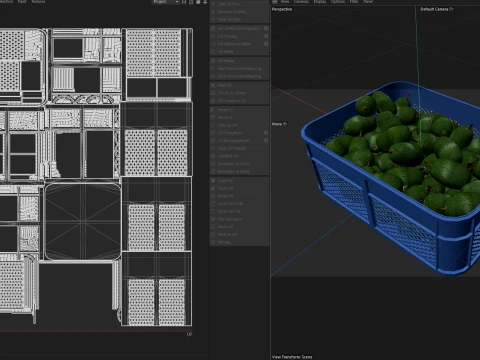Click the icon beside Default Camera

pyautogui.click(x=451, y=9)
